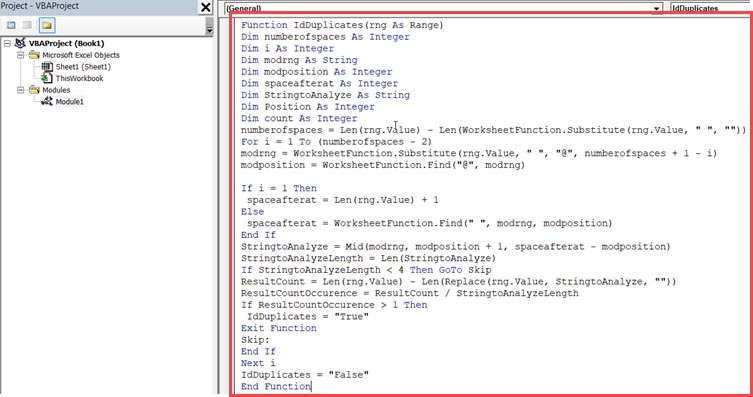
Task: Select Sheet1 (Sheet1) in project tree
Action: 83,67
